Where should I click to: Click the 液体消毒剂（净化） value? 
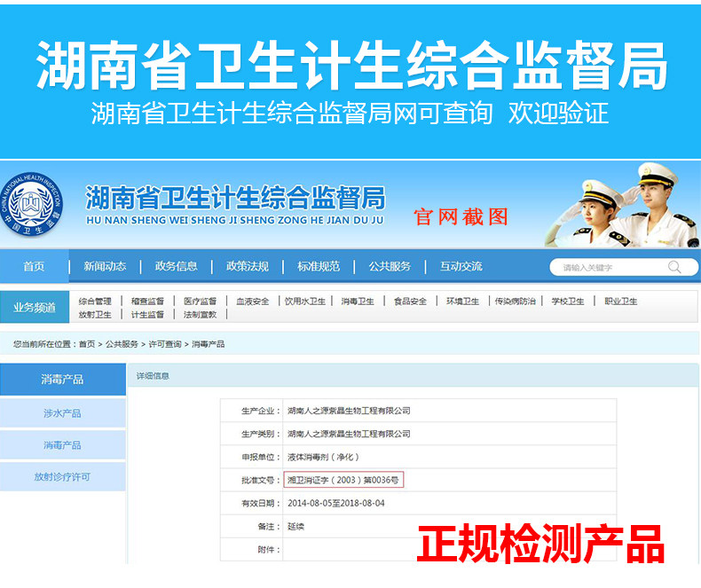point(323,457)
